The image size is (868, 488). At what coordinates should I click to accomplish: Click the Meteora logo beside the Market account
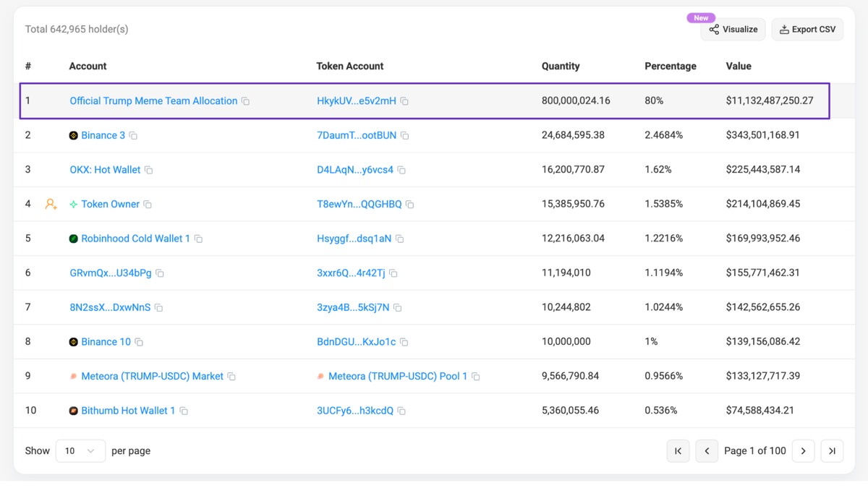pyautogui.click(x=73, y=377)
